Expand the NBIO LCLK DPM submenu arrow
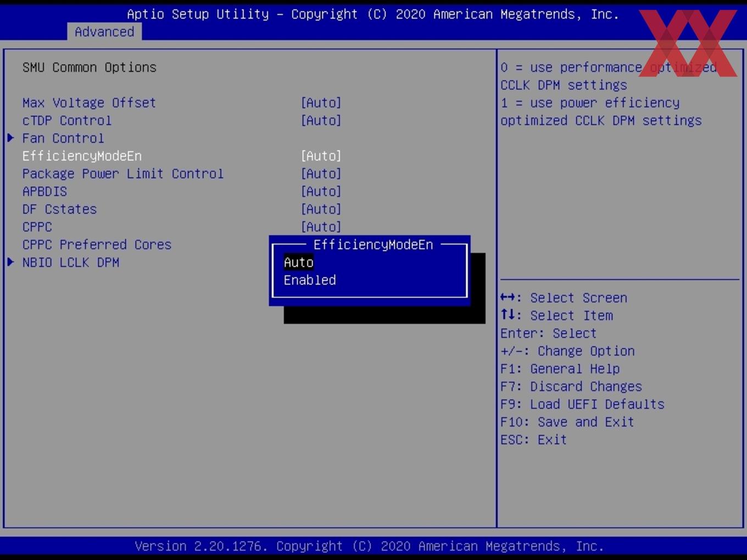Viewport: 747px width, 560px height. click(11, 262)
